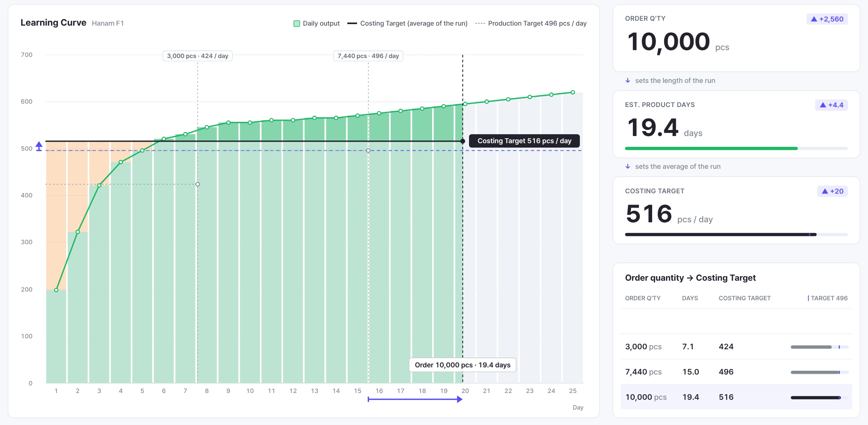Toggle the Costing Target legend entry

tap(407, 23)
